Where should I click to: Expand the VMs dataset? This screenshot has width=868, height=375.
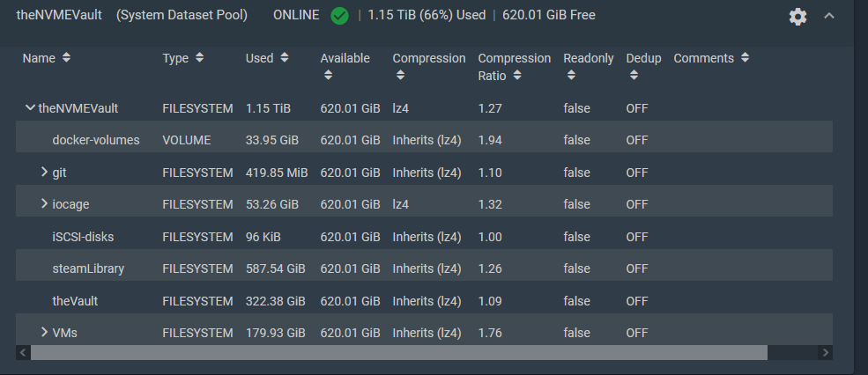point(44,332)
